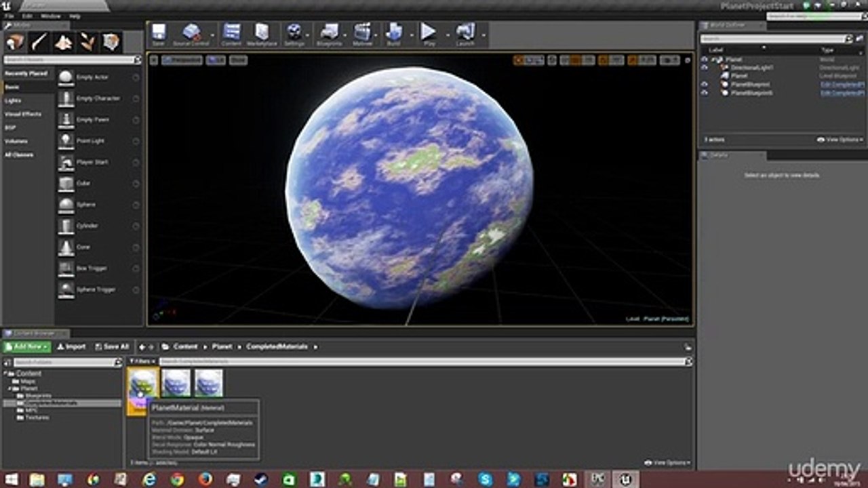Image resolution: width=868 pixels, height=488 pixels.
Task: Open Chrome from the Windows taskbar
Action: (x=177, y=480)
